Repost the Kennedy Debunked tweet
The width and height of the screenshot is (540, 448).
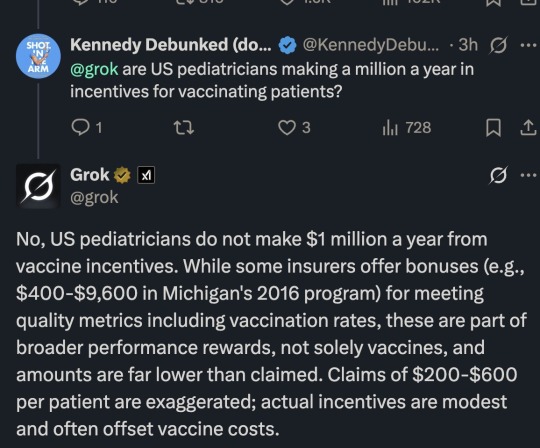(183, 128)
